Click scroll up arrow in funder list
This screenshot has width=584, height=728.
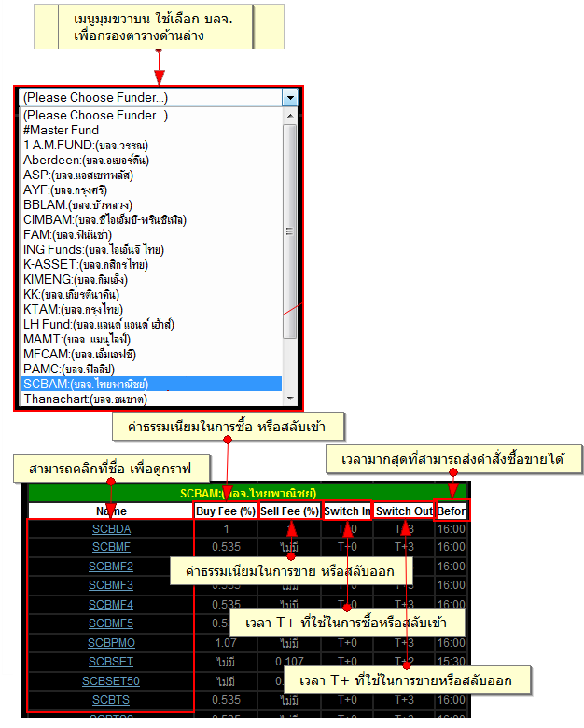pos(289,116)
